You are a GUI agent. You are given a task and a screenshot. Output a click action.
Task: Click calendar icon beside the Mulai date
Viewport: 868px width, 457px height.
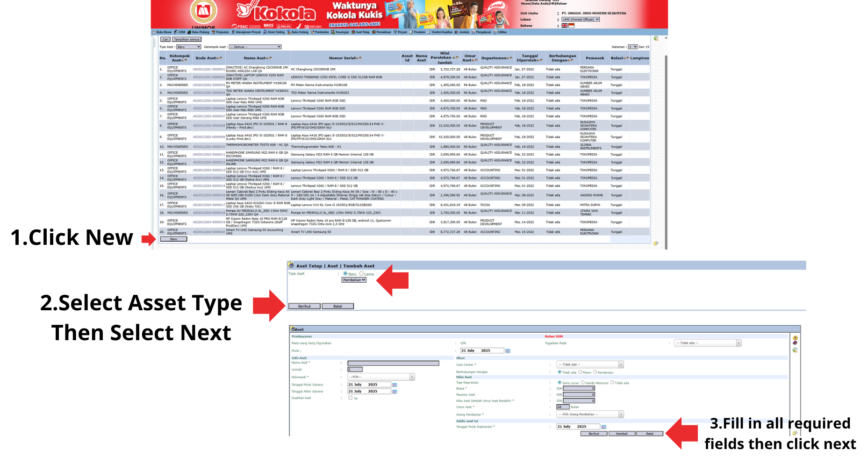coord(508,351)
